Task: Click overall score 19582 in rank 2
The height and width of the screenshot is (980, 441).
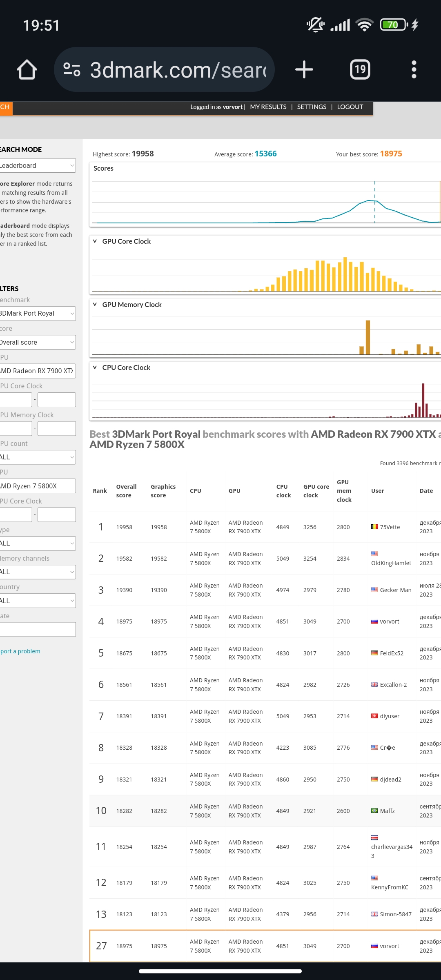Action: pos(124,559)
